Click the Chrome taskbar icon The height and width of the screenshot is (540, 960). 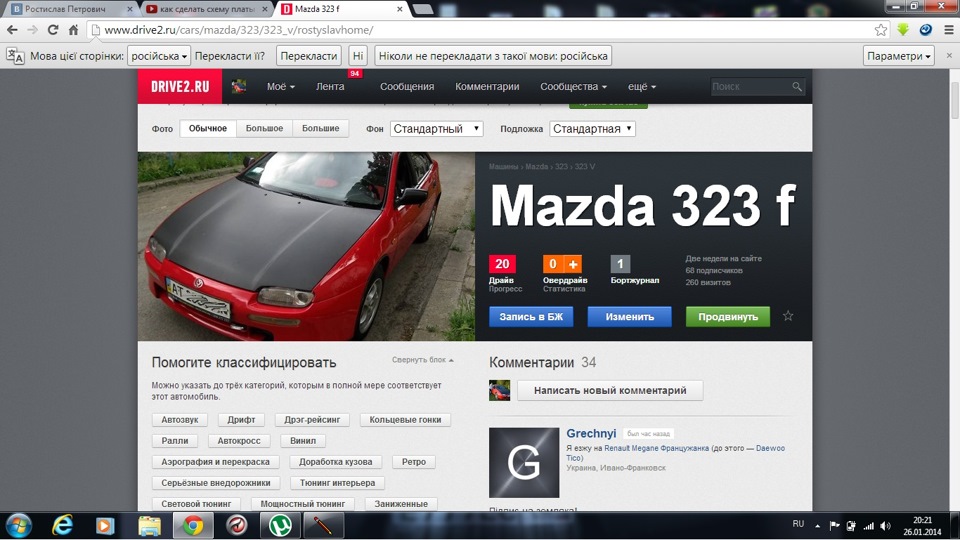coord(193,525)
